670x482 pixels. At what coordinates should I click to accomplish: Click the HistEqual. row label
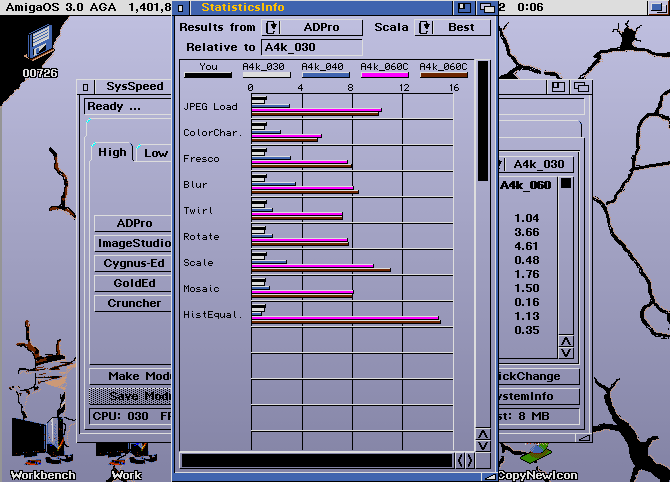(x=212, y=315)
